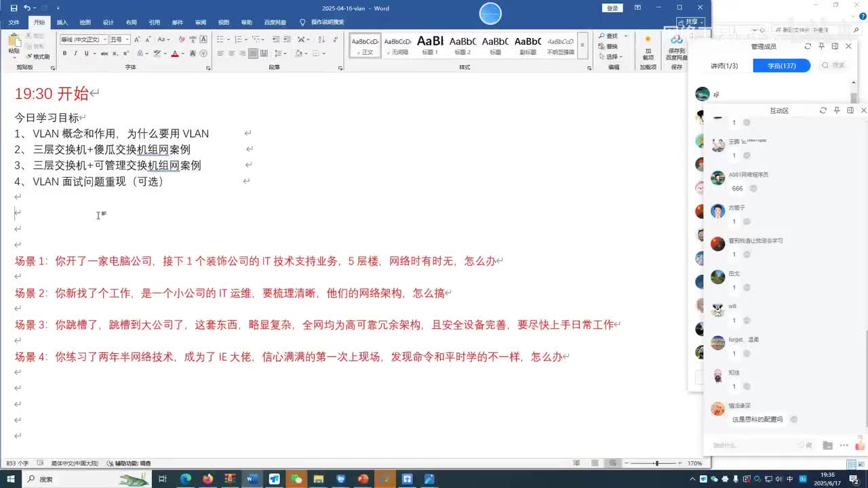This screenshot has height=488, width=868.
Task: Refresh the 互动区 panel
Action: point(823,110)
